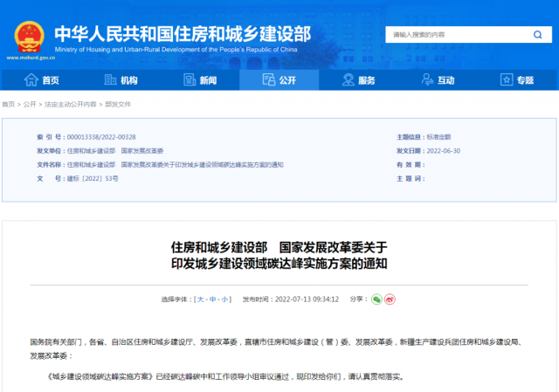
Task: Click the house icon beside 首页
Action: [31, 80]
